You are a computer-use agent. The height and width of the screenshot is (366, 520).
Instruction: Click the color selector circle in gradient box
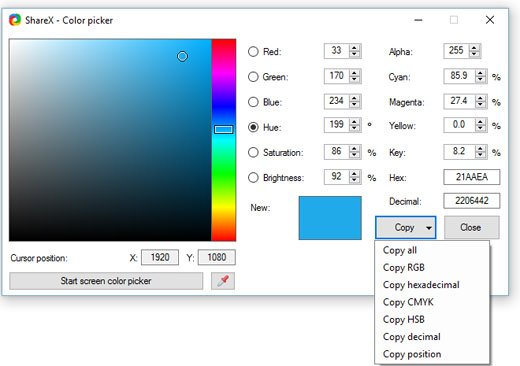click(182, 56)
